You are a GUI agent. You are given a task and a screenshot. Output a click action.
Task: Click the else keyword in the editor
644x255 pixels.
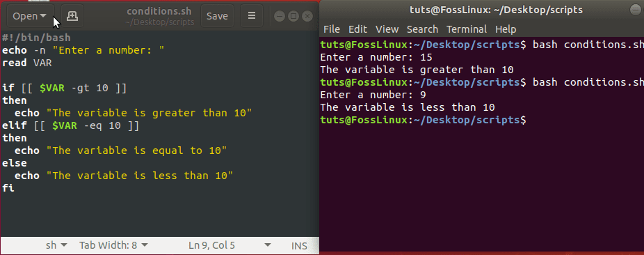[x=15, y=163]
